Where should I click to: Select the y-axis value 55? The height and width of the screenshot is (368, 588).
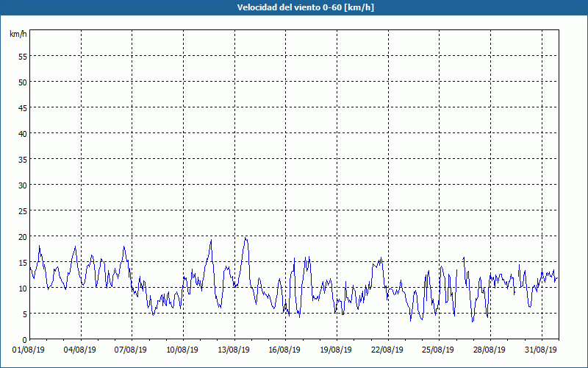23,57
